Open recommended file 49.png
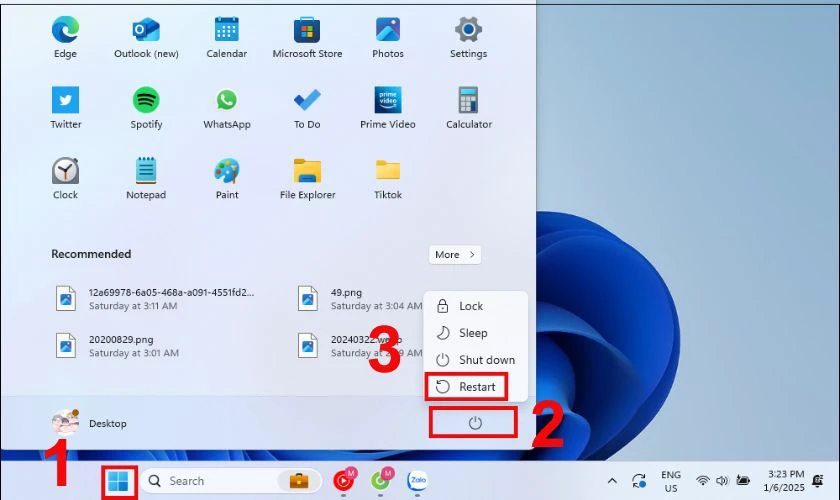This screenshot has height=500, width=840. [x=358, y=299]
